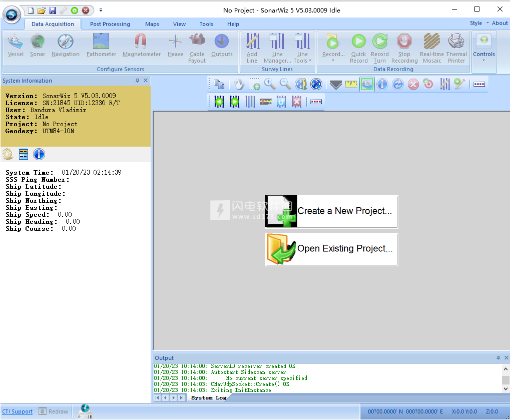The height and width of the screenshot is (420, 510).
Task: Toggle the ship display icon in map toolbar
Action: (x=367, y=84)
